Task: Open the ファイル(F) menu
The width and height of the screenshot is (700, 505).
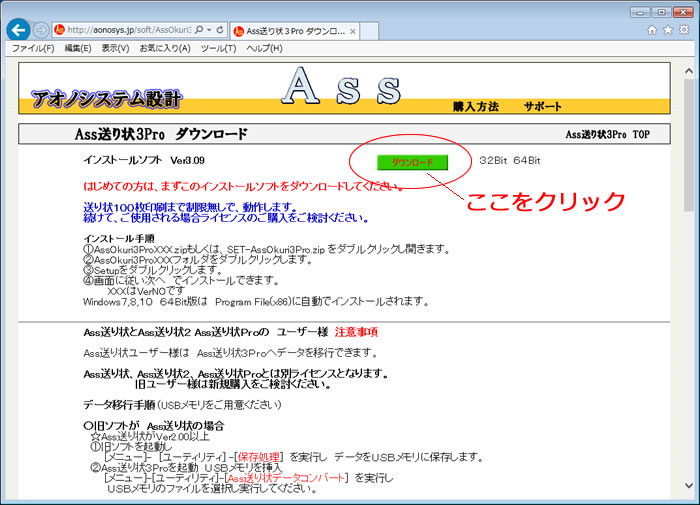Action: pos(33,48)
